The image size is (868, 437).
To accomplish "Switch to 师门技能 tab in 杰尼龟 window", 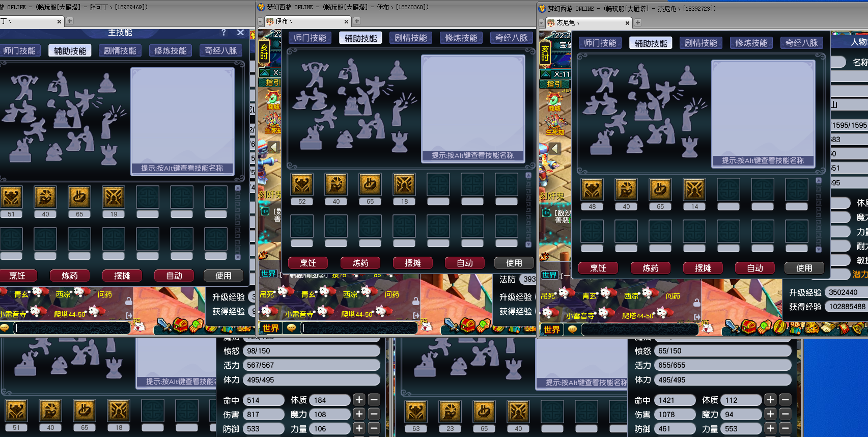I will tap(600, 43).
